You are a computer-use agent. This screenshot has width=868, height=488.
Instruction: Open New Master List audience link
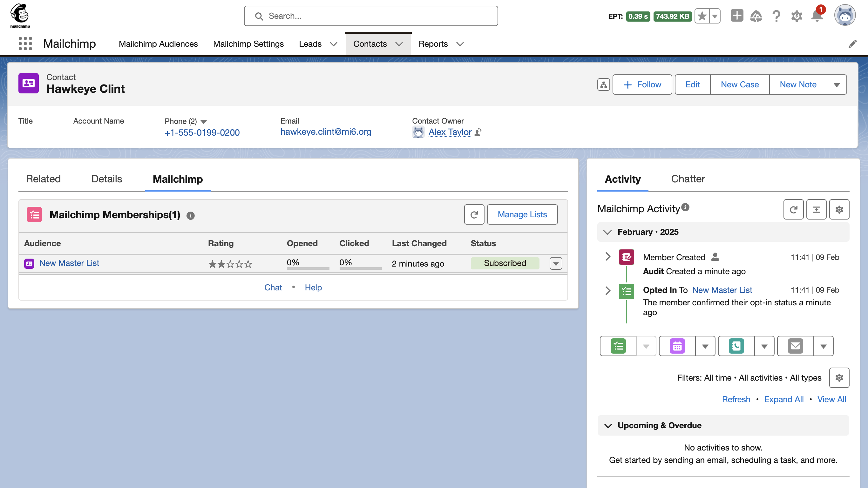[x=69, y=263]
